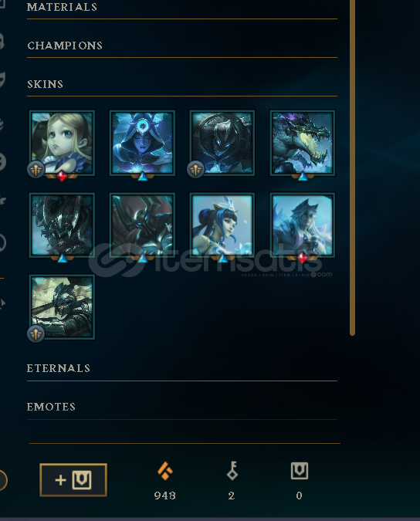The width and height of the screenshot is (420, 521).
Task: Select the hooded blue moon skin shard
Action: coord(142,143)
